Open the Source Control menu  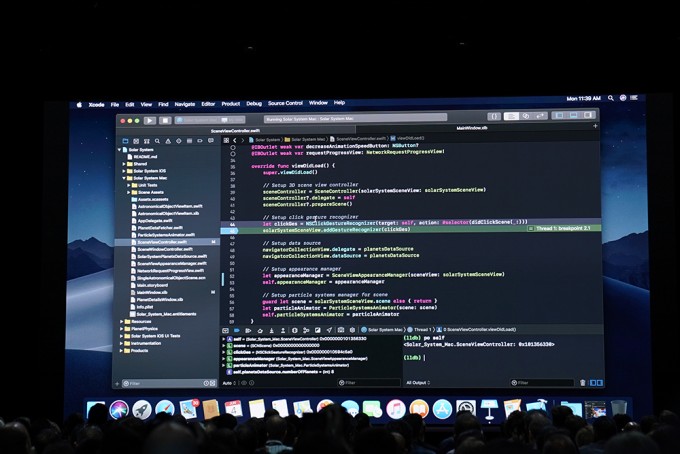[x=285, y=103]
